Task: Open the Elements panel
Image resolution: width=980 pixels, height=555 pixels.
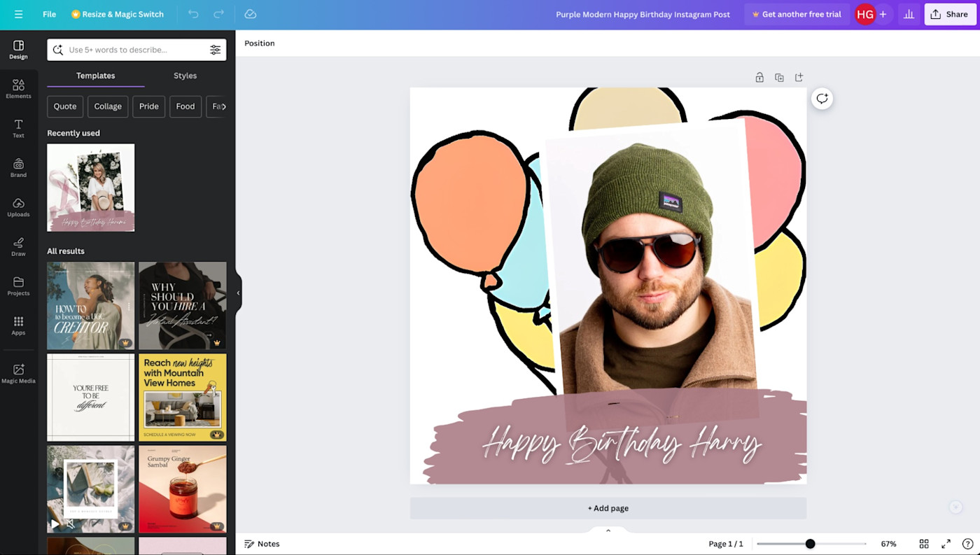Action: click(18, 89)
